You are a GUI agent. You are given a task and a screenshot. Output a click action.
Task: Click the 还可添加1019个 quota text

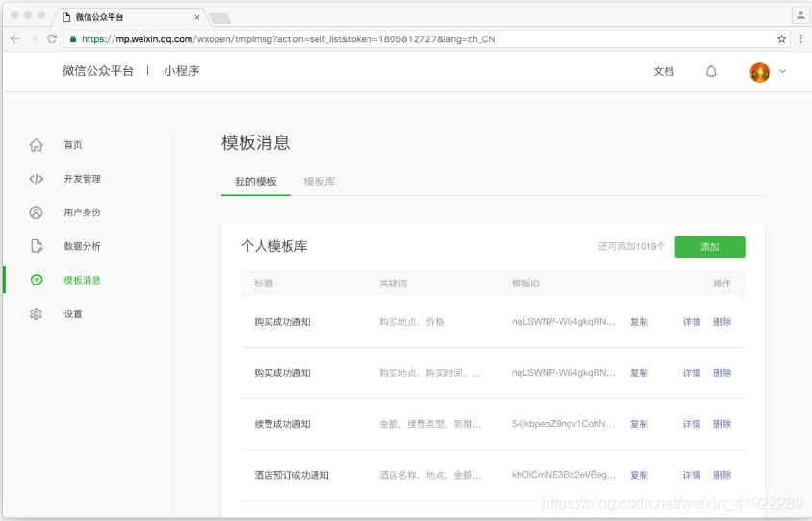[x=631, y=247]
